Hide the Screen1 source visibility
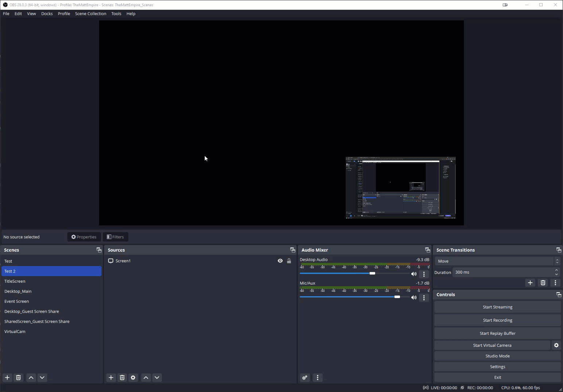This screenshot has height=392, width=563. click(x=280, y=261)
